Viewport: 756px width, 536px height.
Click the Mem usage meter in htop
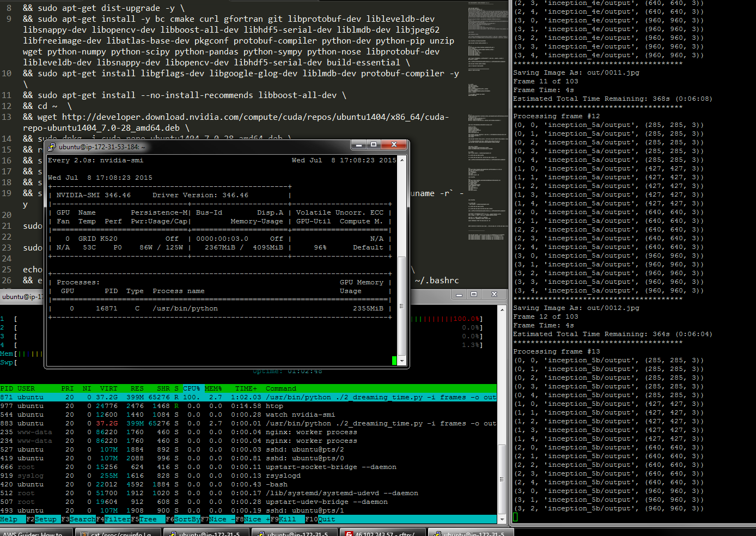pyautogui.click(x=21, y=354)
